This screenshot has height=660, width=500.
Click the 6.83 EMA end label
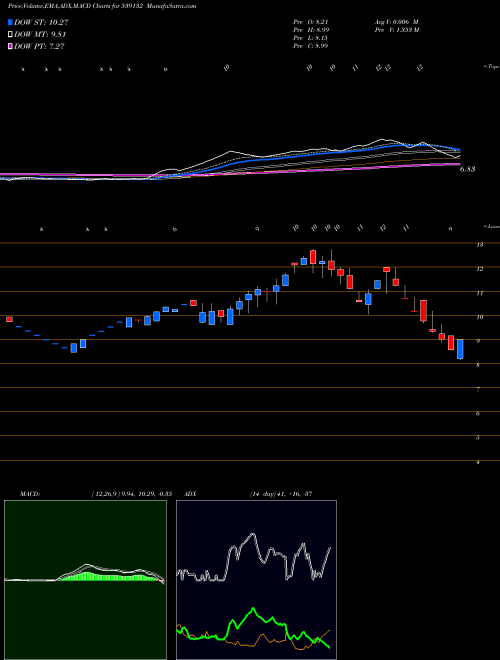tap(468, 169)
